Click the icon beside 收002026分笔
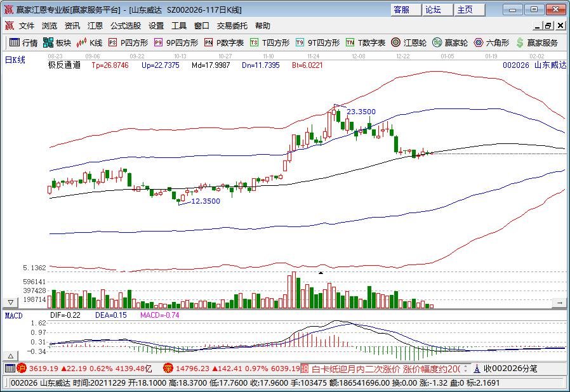Screen dimensions: 570x392 [477, 369]
